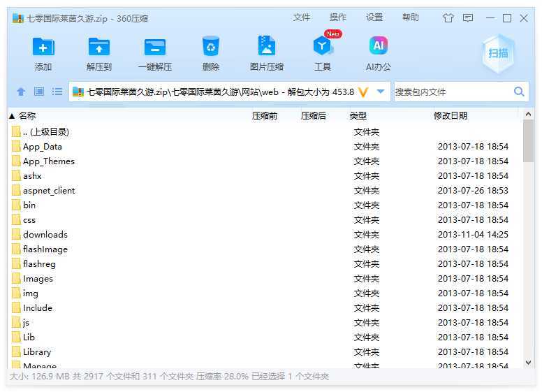Screen dimensions: 542x392
Task: Open the Image Compression (图片压缩) tool
Action: tap(266, 48)
